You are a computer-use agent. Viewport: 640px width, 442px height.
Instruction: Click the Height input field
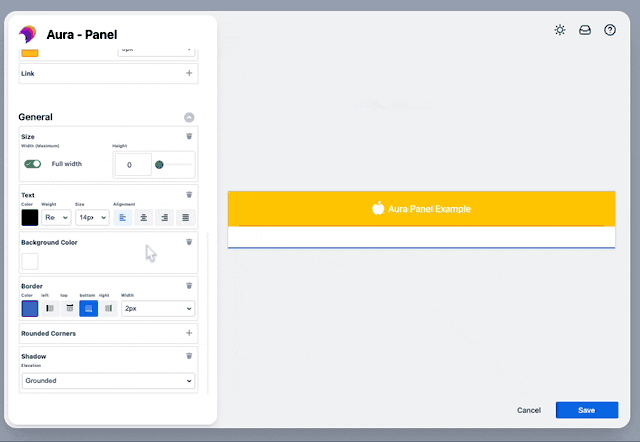[x=133, y=165]
